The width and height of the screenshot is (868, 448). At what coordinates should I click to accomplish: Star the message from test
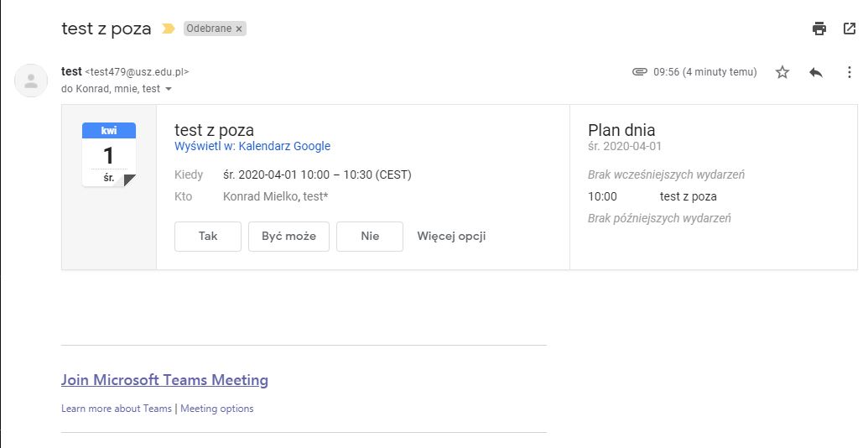[782, 72]
